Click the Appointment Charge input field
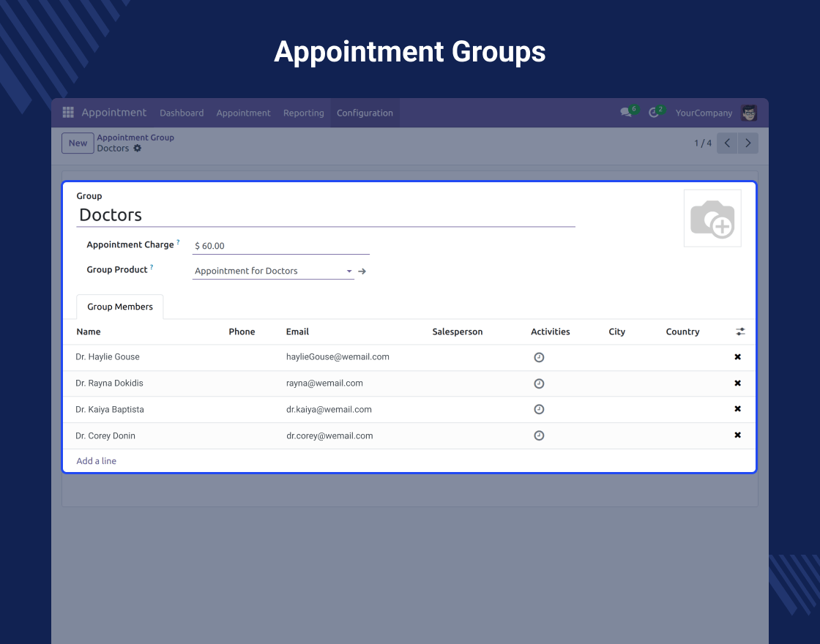The image size is (820, 644). click(x=280, y=247)
